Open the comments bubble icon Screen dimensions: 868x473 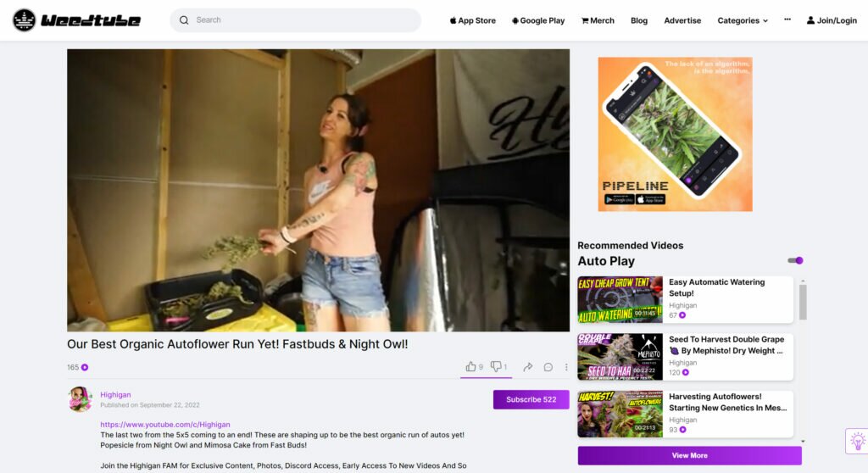tap(548, 367)
